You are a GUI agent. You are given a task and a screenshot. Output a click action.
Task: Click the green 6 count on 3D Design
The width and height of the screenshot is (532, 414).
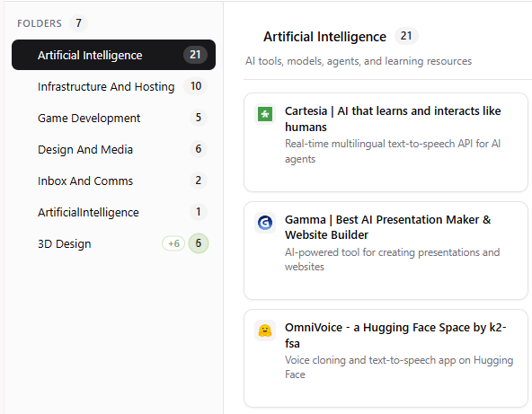(198, 243)
